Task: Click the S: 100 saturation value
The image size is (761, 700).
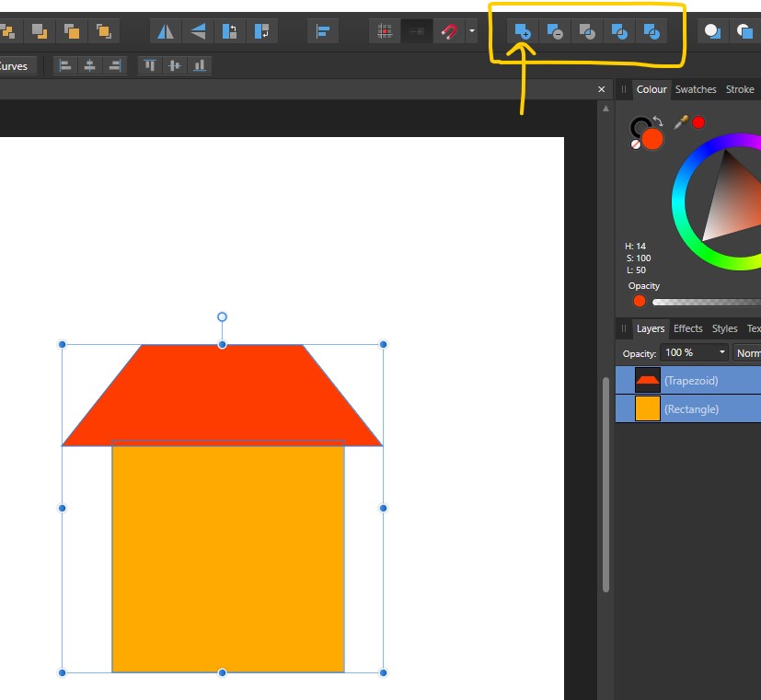Action: coord(638,258)
